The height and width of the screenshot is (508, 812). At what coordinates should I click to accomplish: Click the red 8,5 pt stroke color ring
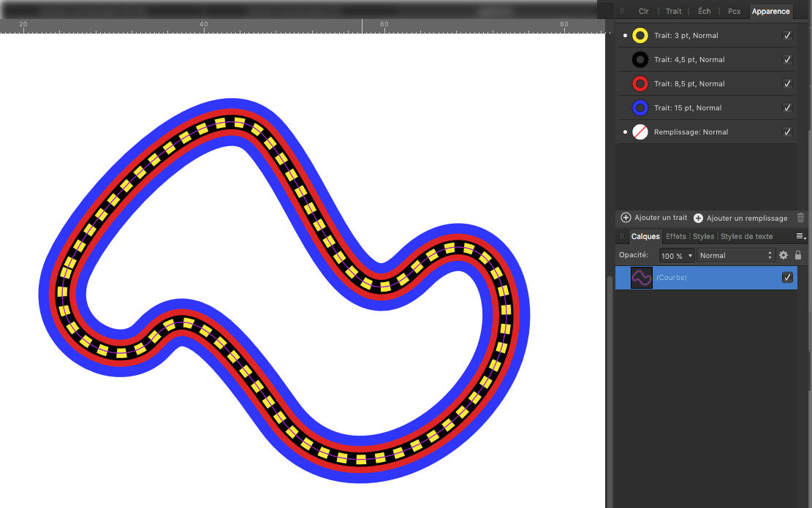(x=640, y=84)
